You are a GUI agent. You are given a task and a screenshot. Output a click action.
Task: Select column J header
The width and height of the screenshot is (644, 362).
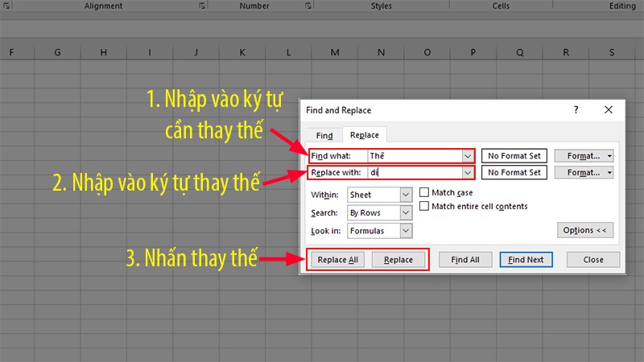196,52
